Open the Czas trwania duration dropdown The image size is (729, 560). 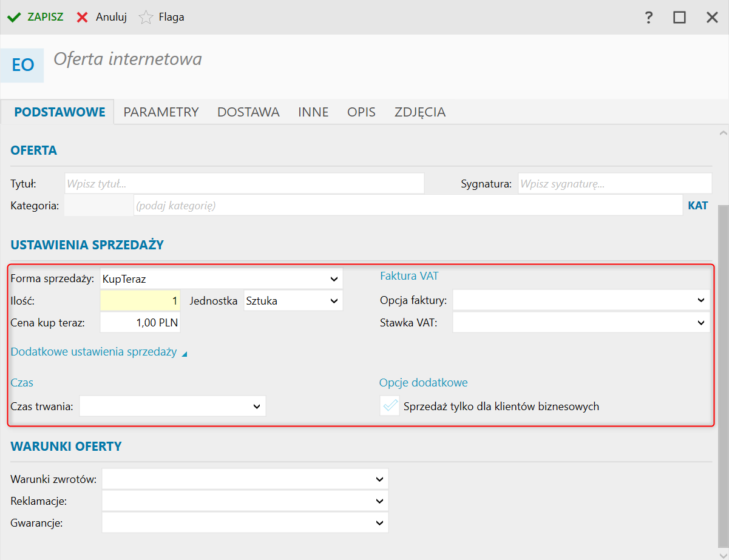(x=172, y=407)
